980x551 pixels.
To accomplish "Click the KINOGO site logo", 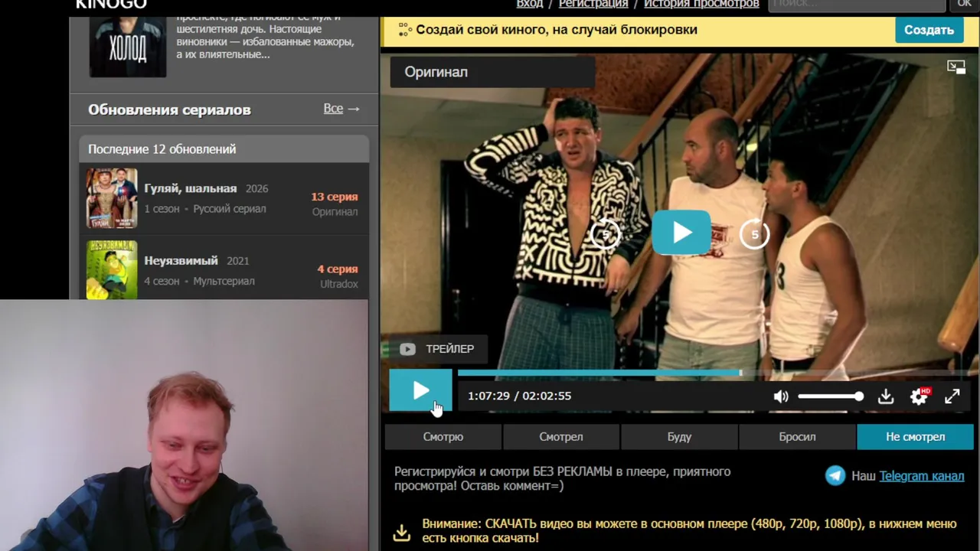I will tap(111, 5).
